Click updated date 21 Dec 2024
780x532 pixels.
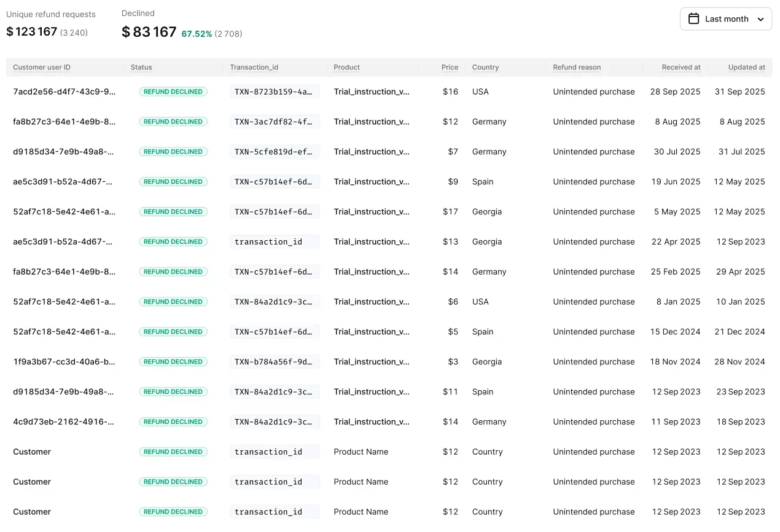pos(739,332)
